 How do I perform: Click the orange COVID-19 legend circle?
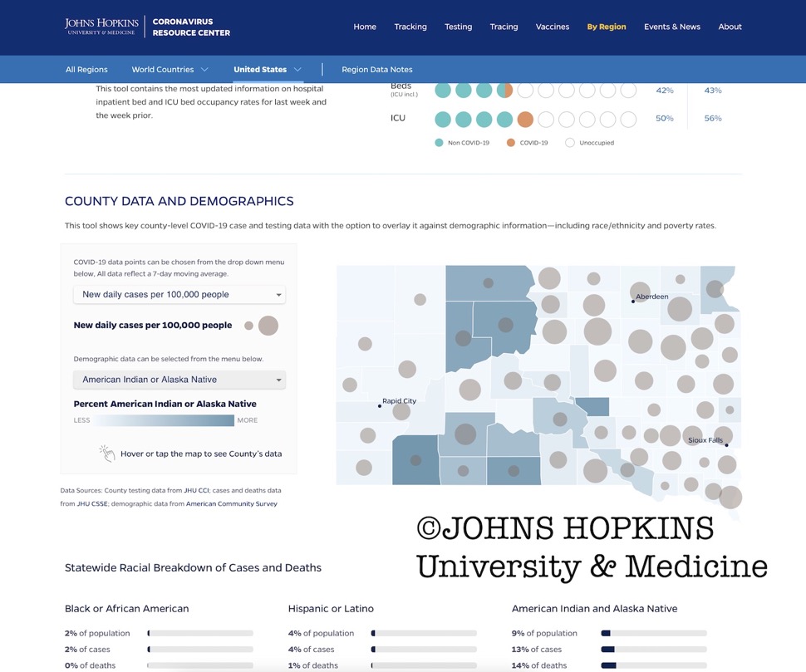click(x=510, y=143)
